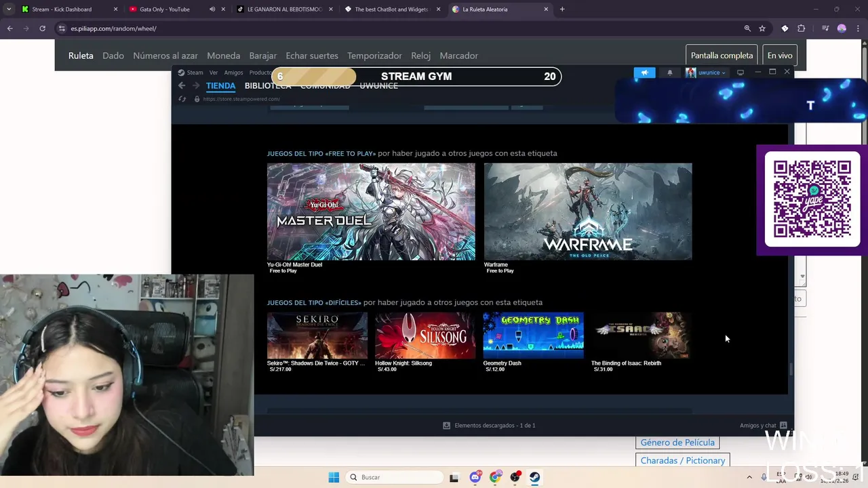Click the Pantalla completa button
868x488 pixels.
(722, 56)
